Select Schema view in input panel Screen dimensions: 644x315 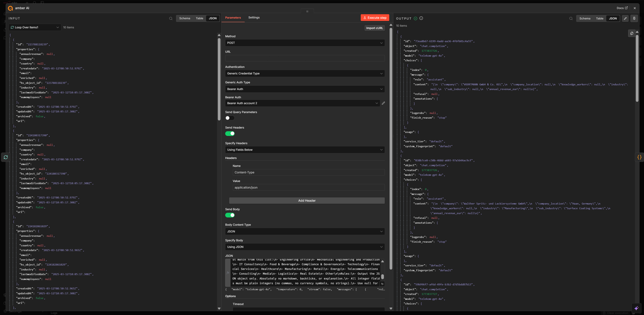(x=184, y=18)
